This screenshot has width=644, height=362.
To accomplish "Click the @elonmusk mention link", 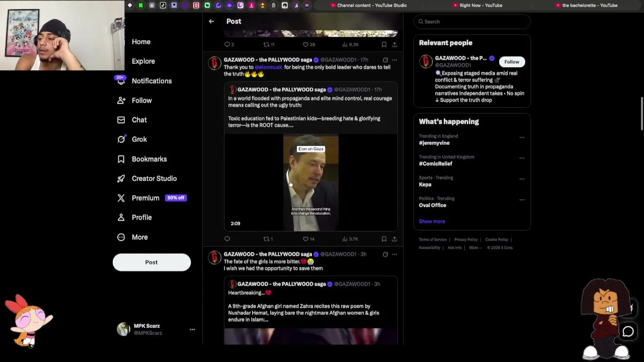I will (268, 67).
